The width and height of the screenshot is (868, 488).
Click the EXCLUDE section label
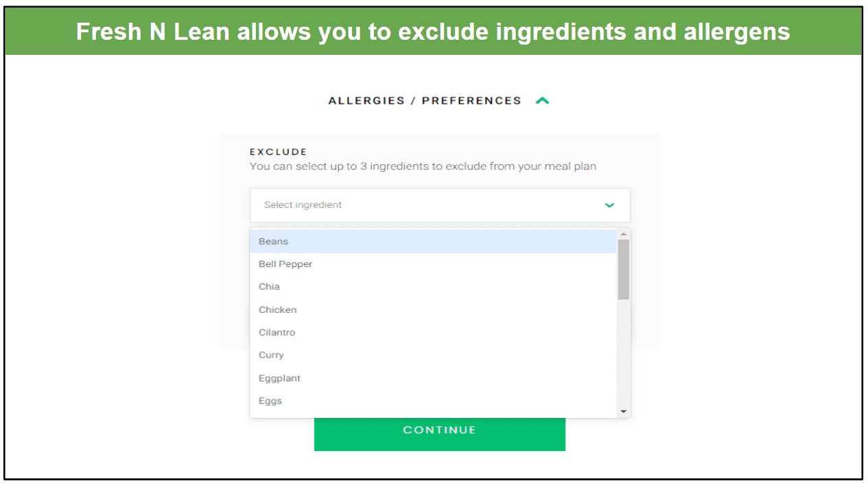pos(278,152)
